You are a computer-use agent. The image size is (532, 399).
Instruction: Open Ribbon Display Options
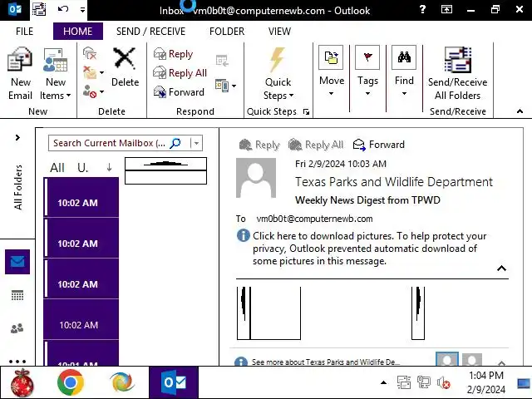[x=446, y=9]
